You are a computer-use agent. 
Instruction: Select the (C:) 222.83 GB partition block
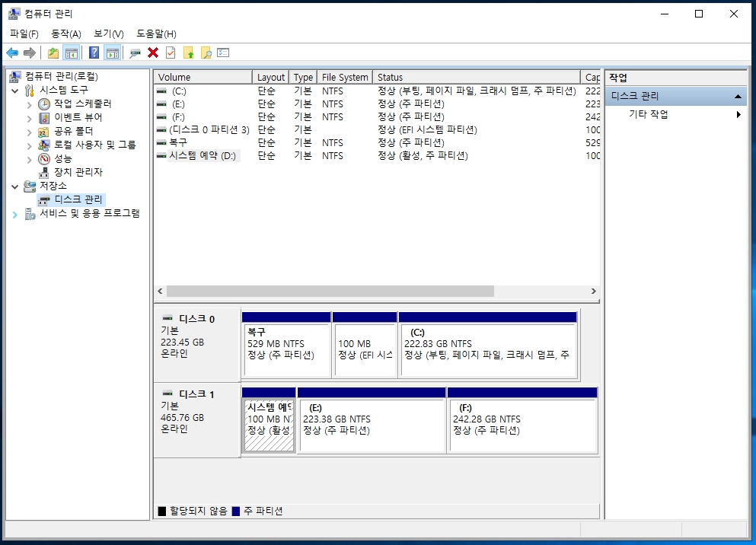click(488, 345)
